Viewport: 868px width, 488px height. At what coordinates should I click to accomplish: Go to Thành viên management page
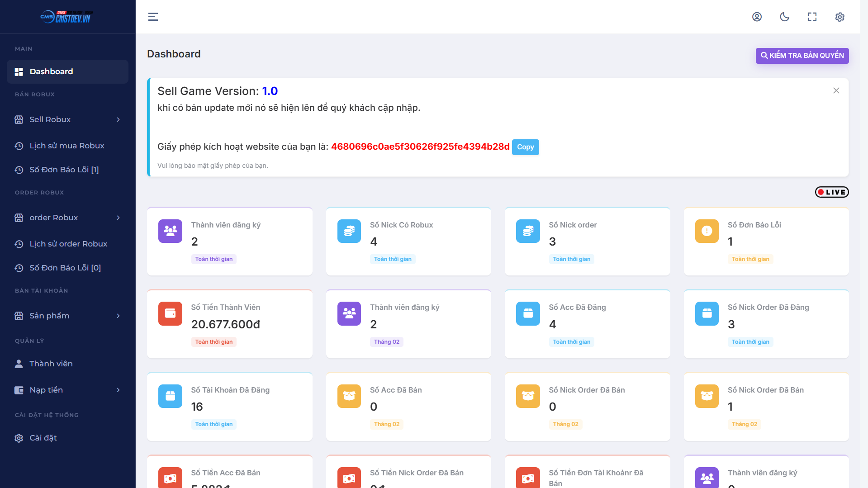(x=51, y=364)
